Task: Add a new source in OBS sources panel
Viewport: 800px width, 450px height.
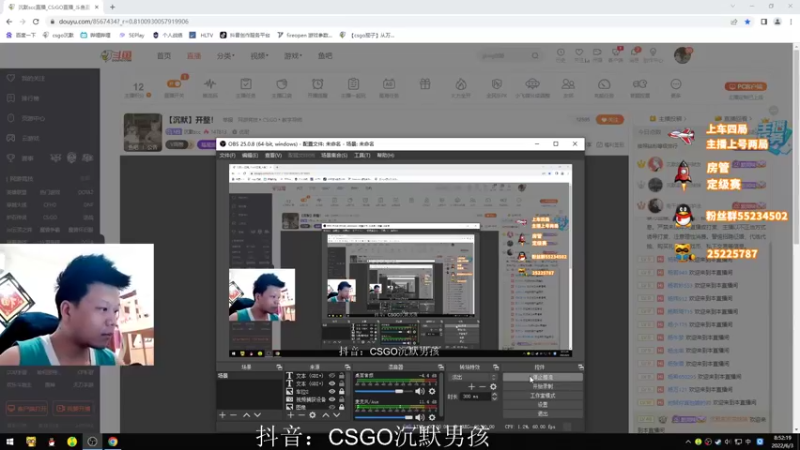Action: pos(290,415)
